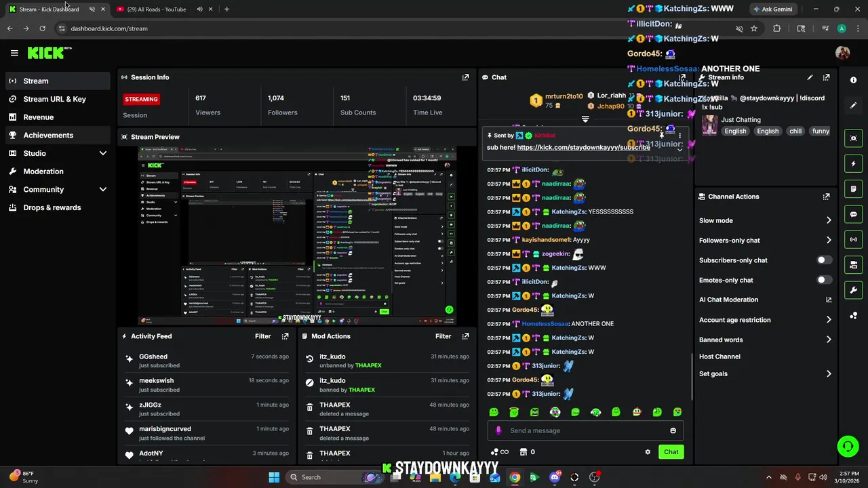Screen dimensions: 868x488
Task: Open Slow mode options arrow
Action: [x=829, y=220]
